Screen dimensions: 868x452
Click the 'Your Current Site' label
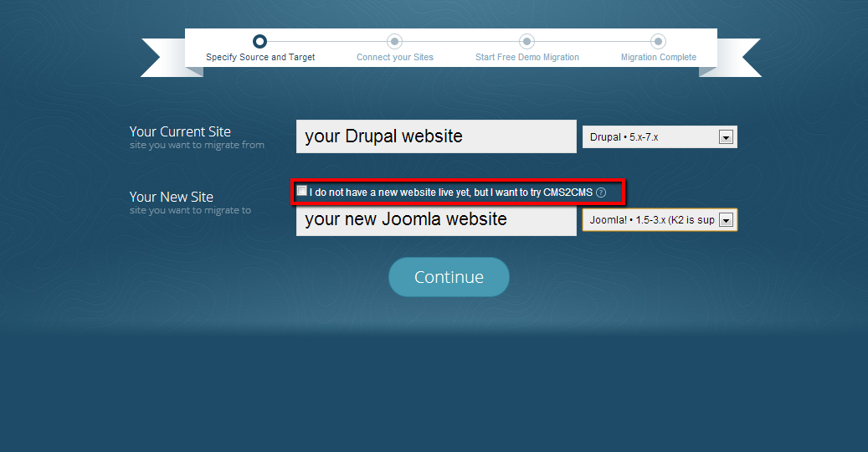[x=180, y=131]
